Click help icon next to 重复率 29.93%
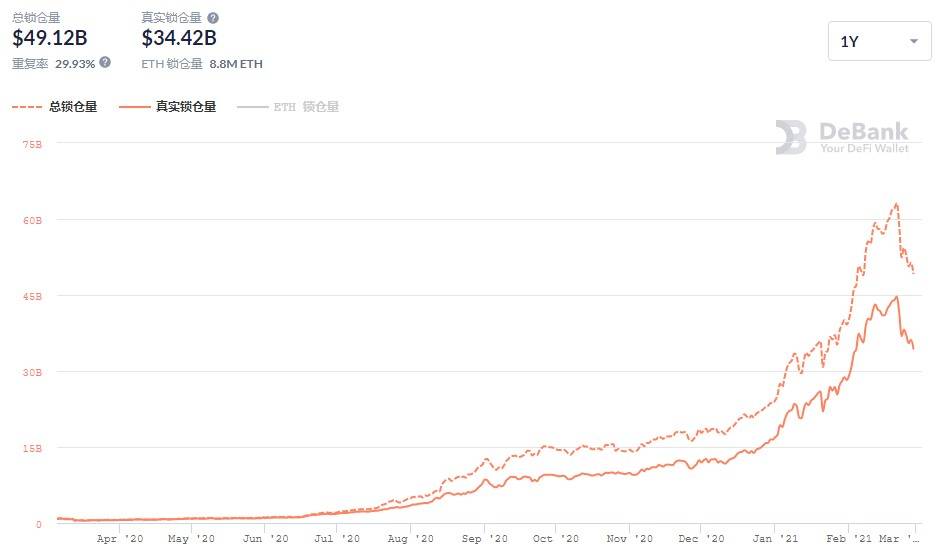Image resolution: width=943 pixels, height=556 pixels. click(x=105, y=62)
